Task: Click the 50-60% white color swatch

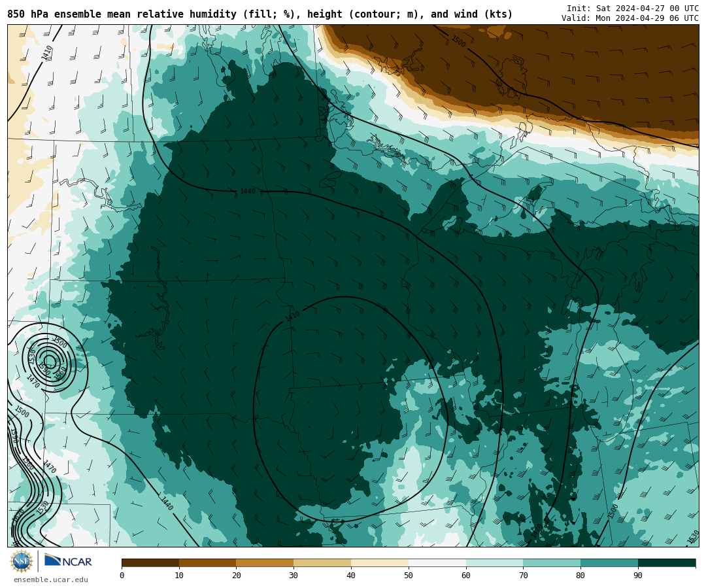Action: point(437,562)
